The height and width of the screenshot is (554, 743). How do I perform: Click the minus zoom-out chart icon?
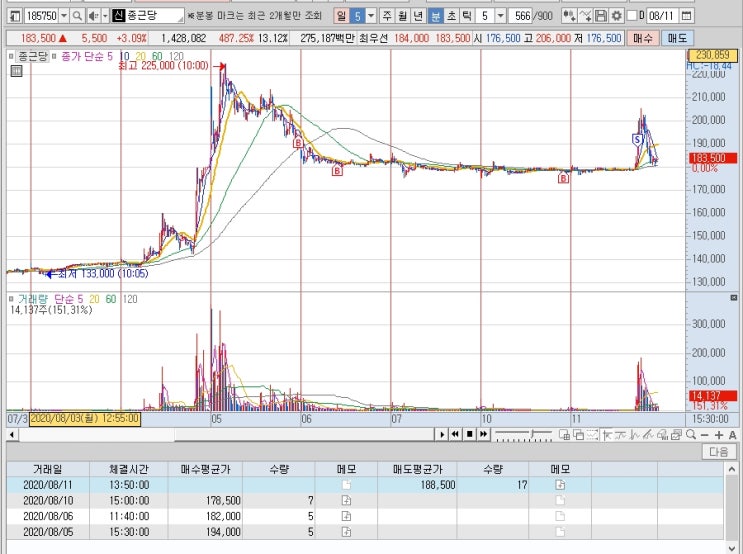[x=705, y=435]
